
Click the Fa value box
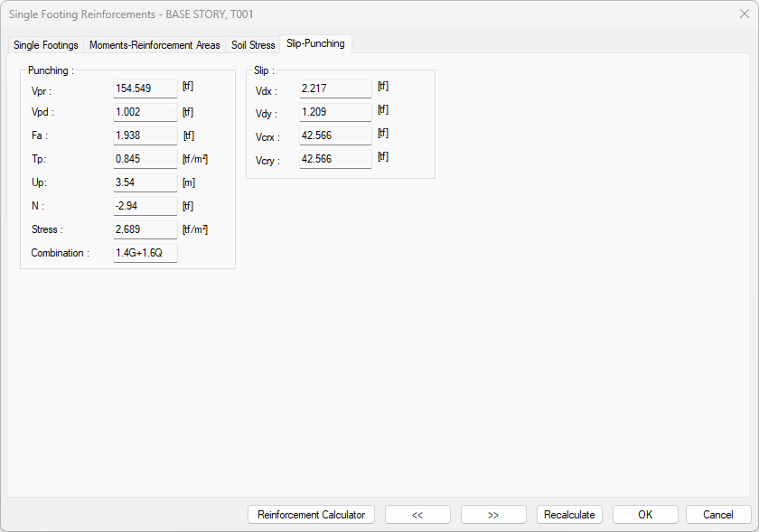click(145, 135)
